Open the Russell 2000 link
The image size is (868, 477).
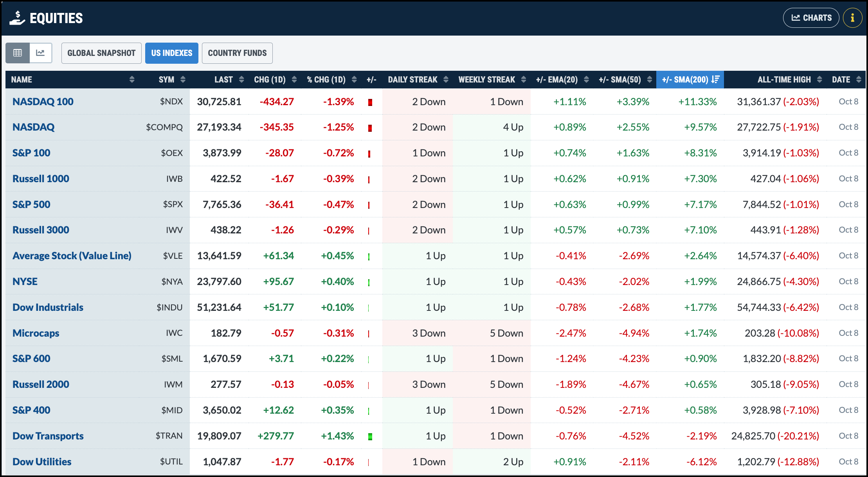tap(41, 384)
